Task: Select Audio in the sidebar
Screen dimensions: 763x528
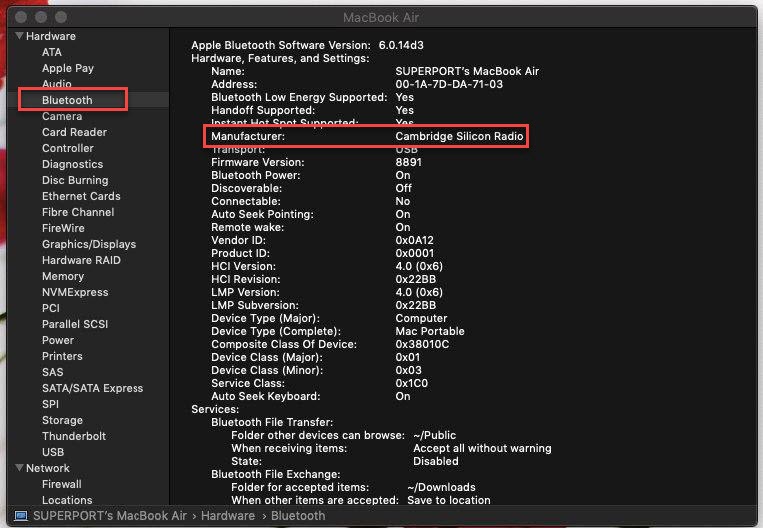Action: tap(56, 84)
